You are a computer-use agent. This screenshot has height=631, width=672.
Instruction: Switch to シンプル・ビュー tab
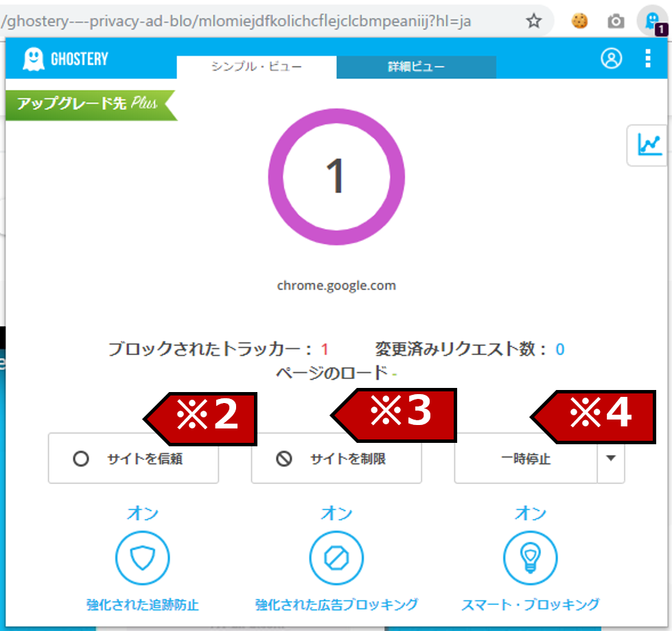(x=256, y=67)
